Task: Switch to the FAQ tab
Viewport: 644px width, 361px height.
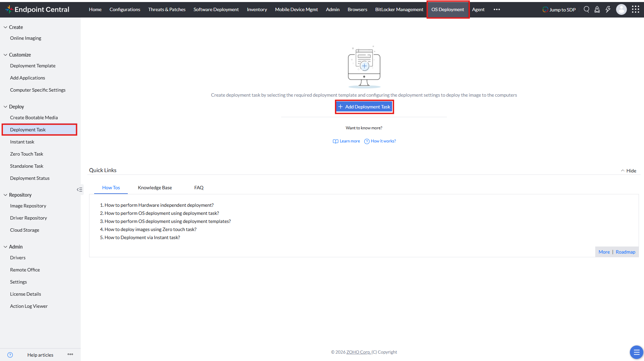Action: coord(199,188)
